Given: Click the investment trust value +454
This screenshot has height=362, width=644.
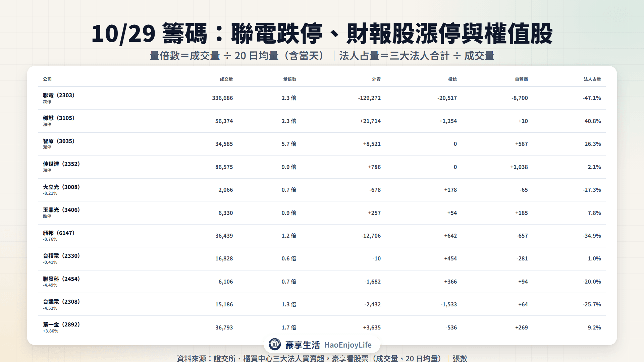Looking at the screenshot, I should (x=450, y=258).
